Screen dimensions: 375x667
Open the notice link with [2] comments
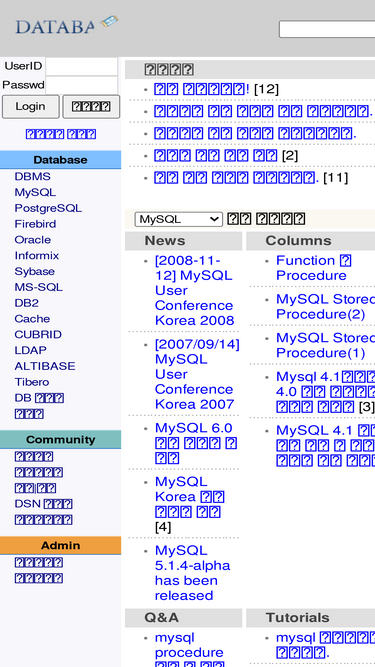[x=216, y=155]
